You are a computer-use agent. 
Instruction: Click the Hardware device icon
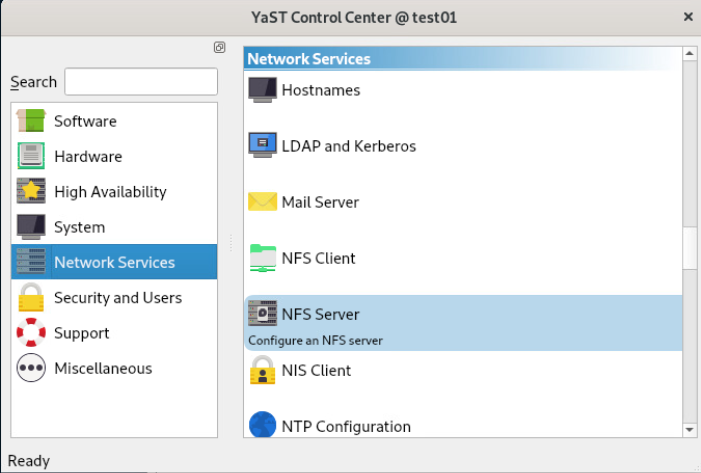31,156
